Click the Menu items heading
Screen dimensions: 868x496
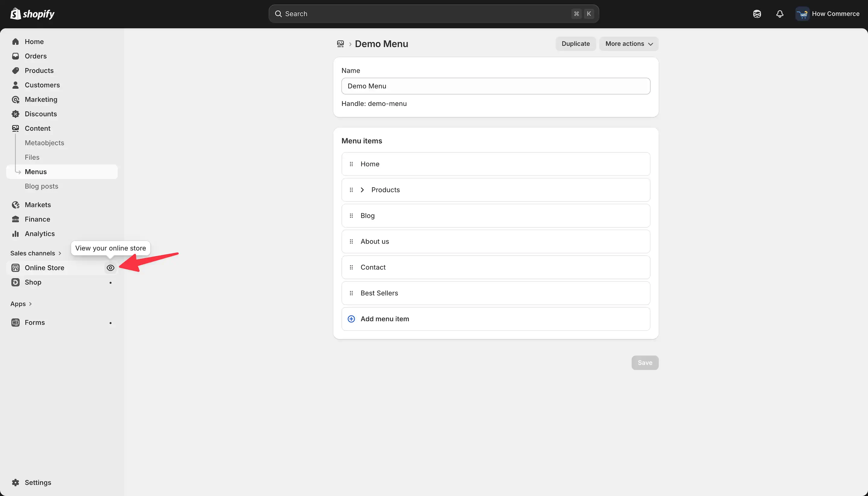(x=361, y=141)
